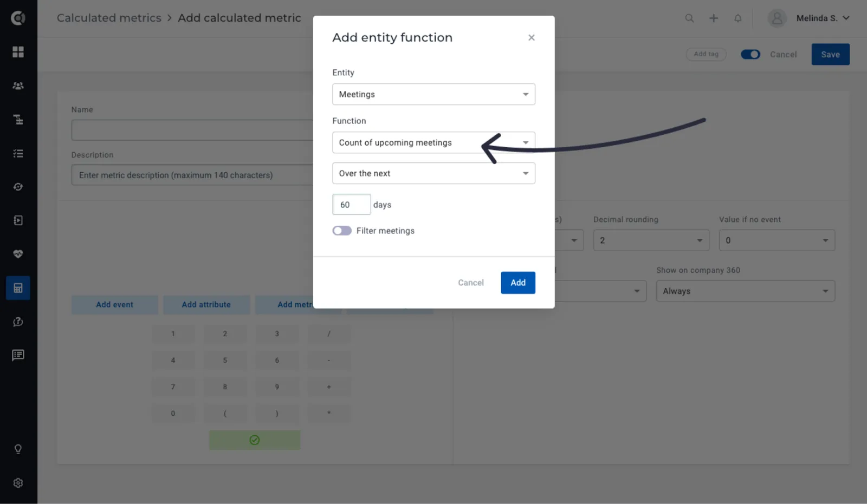Click the Add event button
The width and height of the screenshot is (867, 504).
114,304
